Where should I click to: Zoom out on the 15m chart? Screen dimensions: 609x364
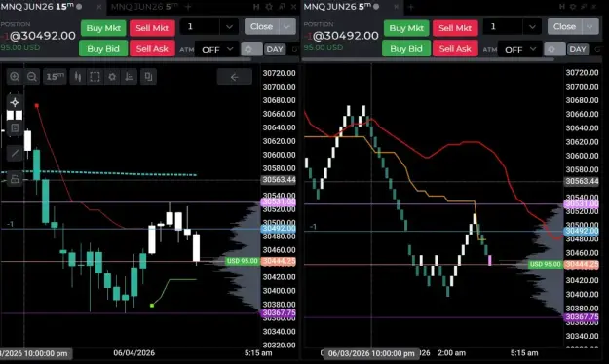click(x=32, y=77)
